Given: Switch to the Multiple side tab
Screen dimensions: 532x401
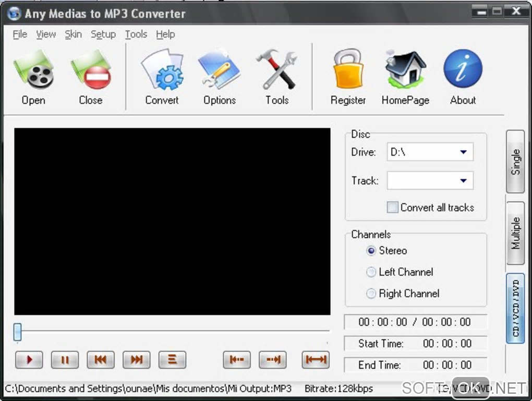Looking at the screenshot, I should (515, 233).
